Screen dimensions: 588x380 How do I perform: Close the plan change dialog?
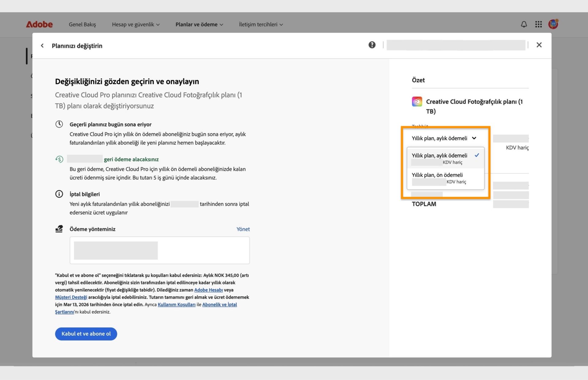coord(539,45)
